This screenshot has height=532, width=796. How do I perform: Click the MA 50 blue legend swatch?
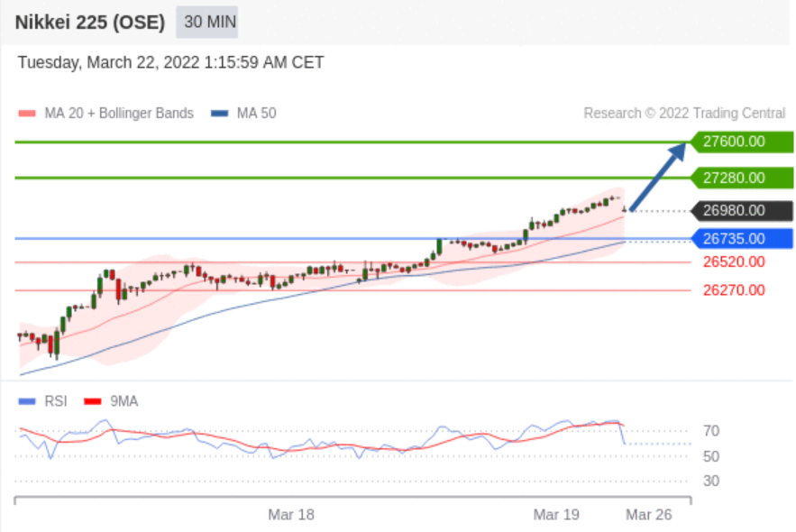[x=219, y=114]
